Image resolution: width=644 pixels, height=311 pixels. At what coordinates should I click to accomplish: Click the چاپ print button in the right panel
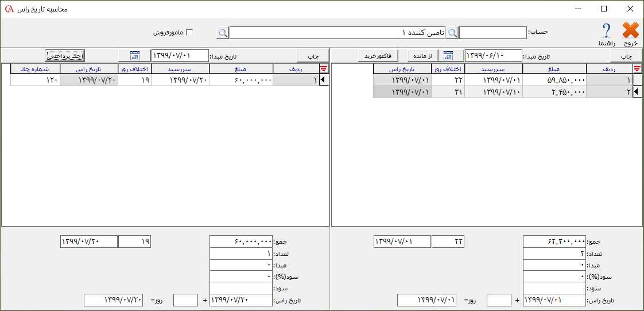[626, 56]
